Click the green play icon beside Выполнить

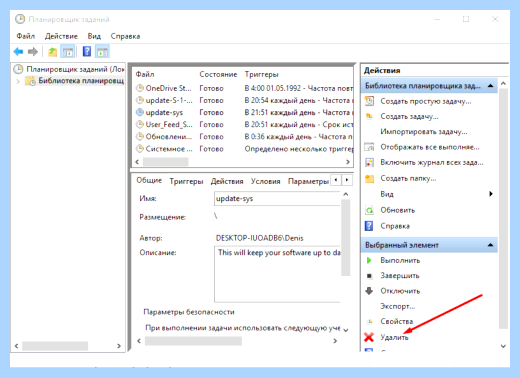tap(369, 260)
